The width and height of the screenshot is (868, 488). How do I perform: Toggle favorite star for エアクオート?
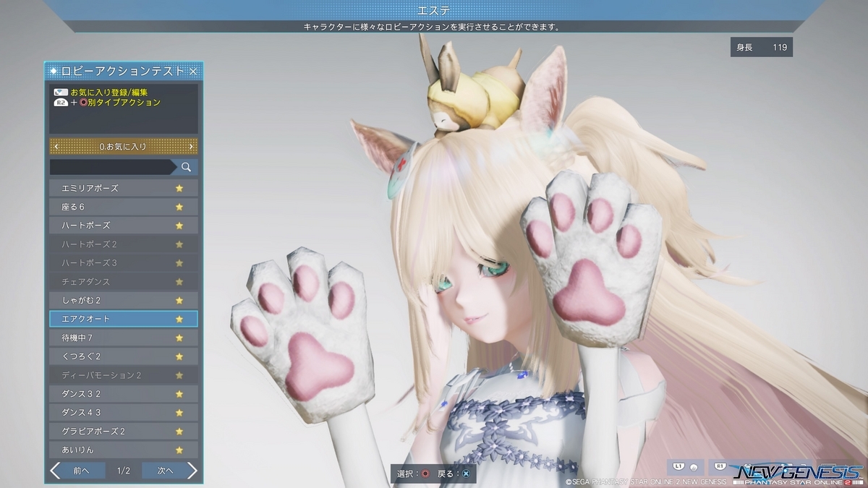point(179,319)
